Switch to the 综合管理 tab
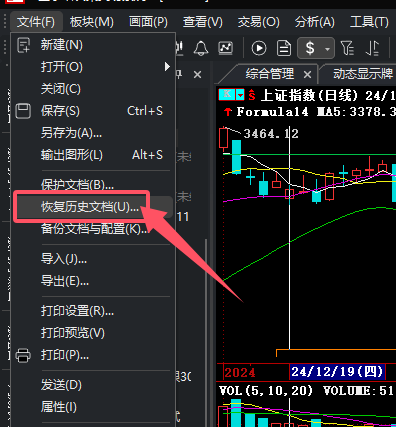396x427 pixels. click(270, 74)
